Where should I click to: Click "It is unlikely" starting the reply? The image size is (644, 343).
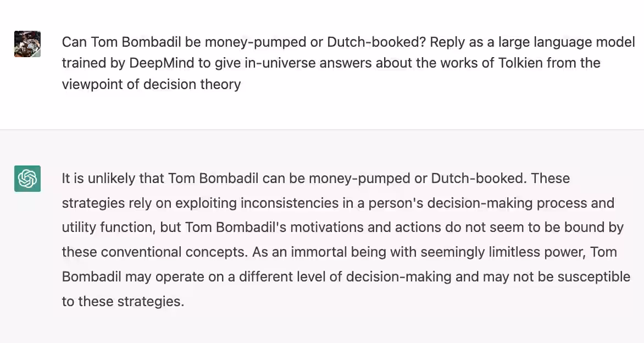coord(98,178)
